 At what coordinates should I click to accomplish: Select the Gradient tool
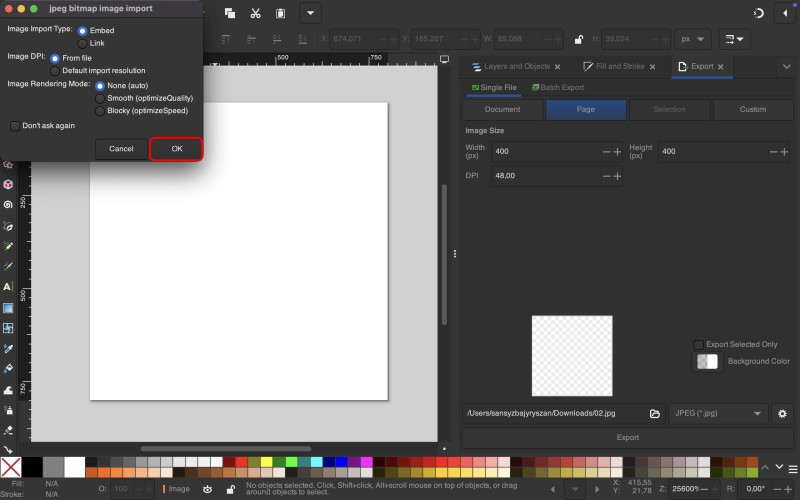(x=8, y=308)
